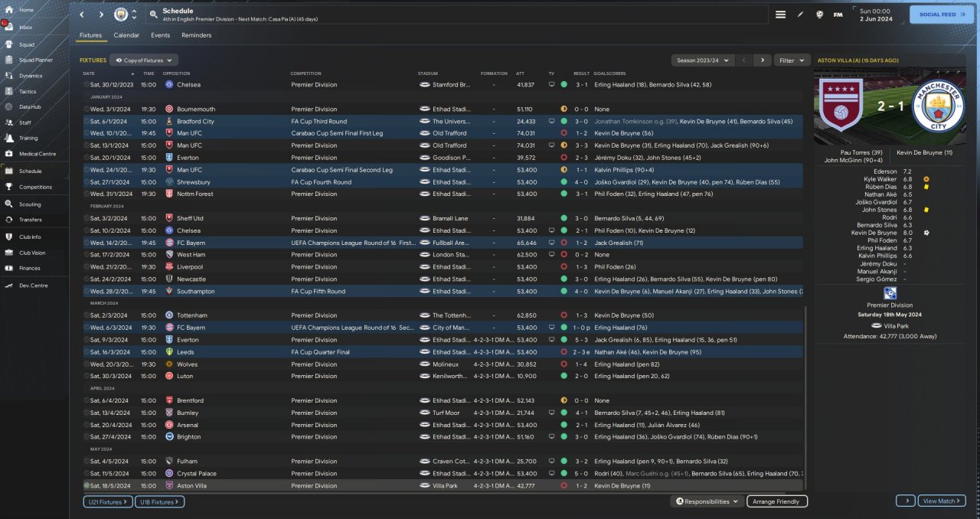This screenshot has height=519, width=980.
Task: Open the hamburger menu in top bar
Action: click(781, 15)
